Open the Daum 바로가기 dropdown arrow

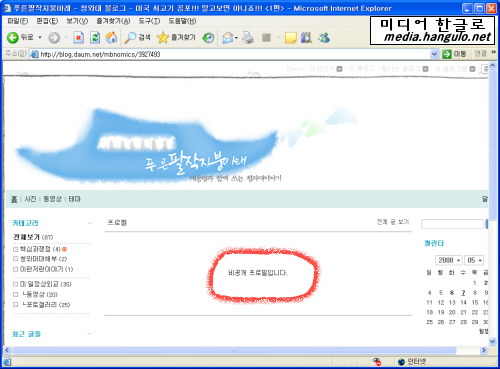339,69
